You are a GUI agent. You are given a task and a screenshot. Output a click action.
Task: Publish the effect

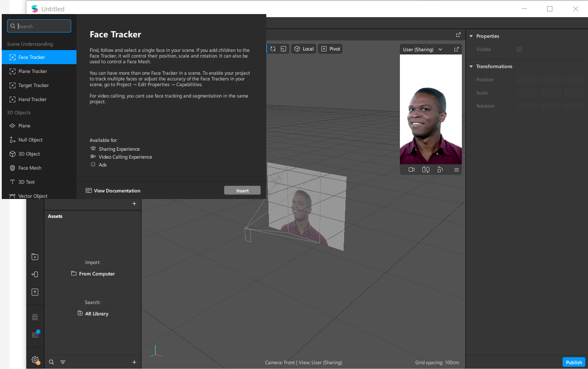coord(574,362)
